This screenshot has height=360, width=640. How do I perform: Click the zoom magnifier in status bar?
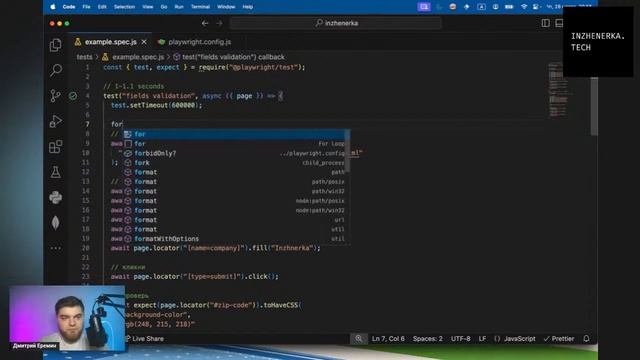point(358,338)
